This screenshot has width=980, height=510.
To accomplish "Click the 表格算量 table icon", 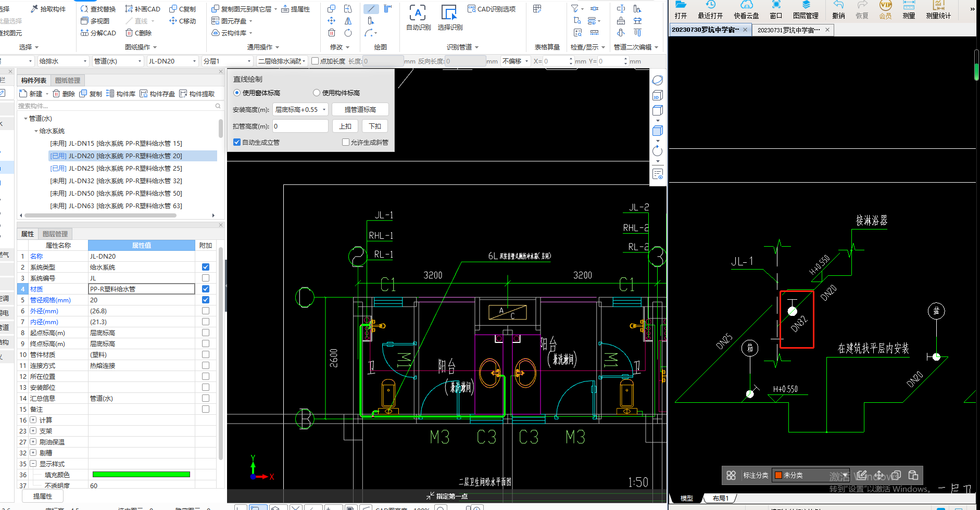I will 537,9.
